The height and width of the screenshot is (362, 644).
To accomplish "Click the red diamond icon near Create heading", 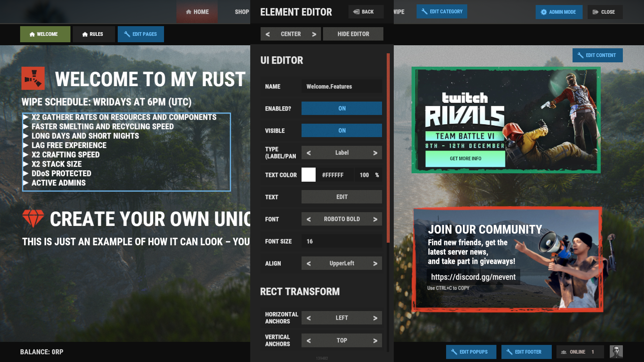I will point(33,218).
